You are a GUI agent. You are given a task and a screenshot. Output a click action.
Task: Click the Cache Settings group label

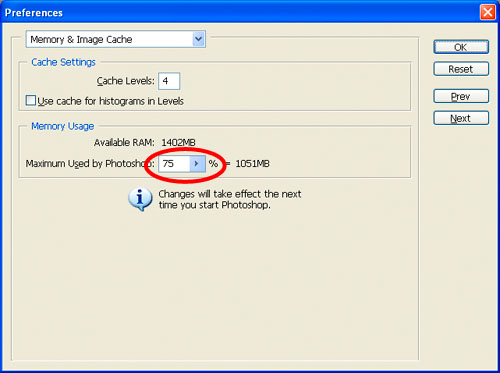tap(63, 62)
